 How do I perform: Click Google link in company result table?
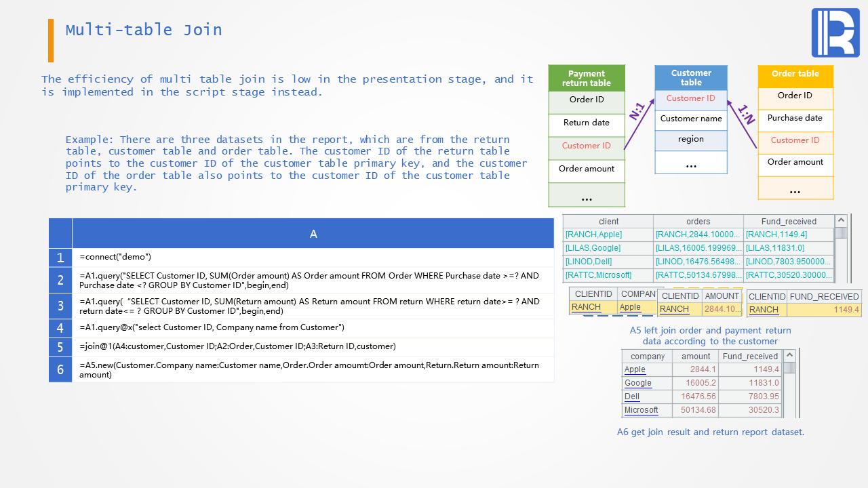[638, 383]
